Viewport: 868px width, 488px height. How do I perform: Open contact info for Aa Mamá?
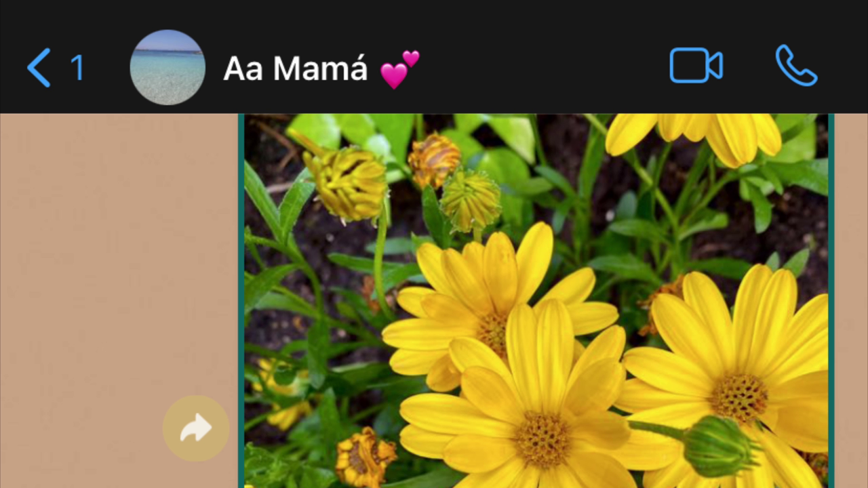point(296,68)
